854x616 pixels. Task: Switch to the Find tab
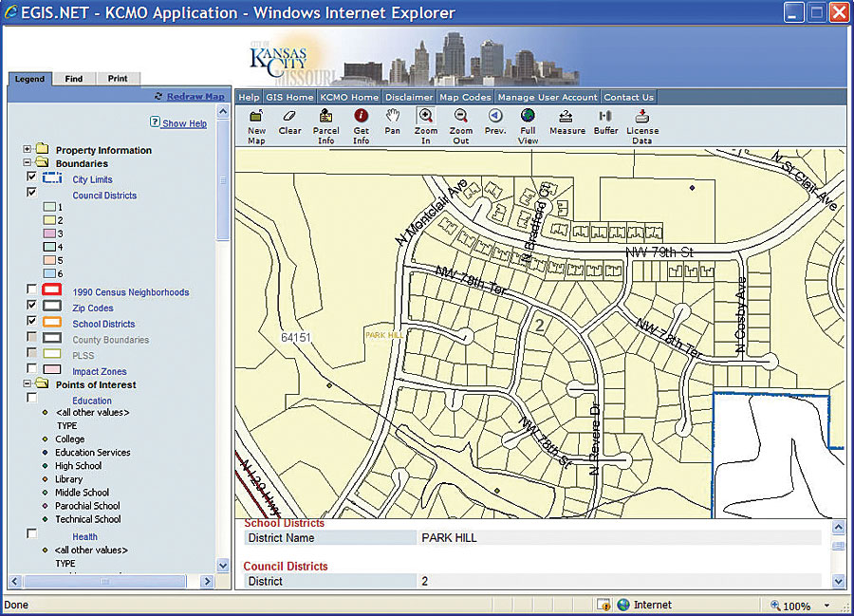[x=74, y=79]
